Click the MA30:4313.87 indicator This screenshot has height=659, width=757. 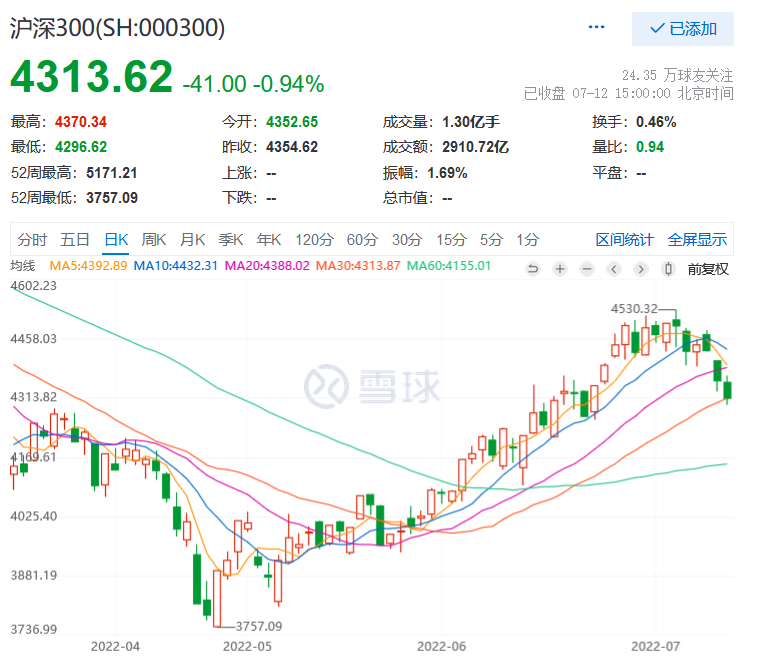(x=358, y=266)
